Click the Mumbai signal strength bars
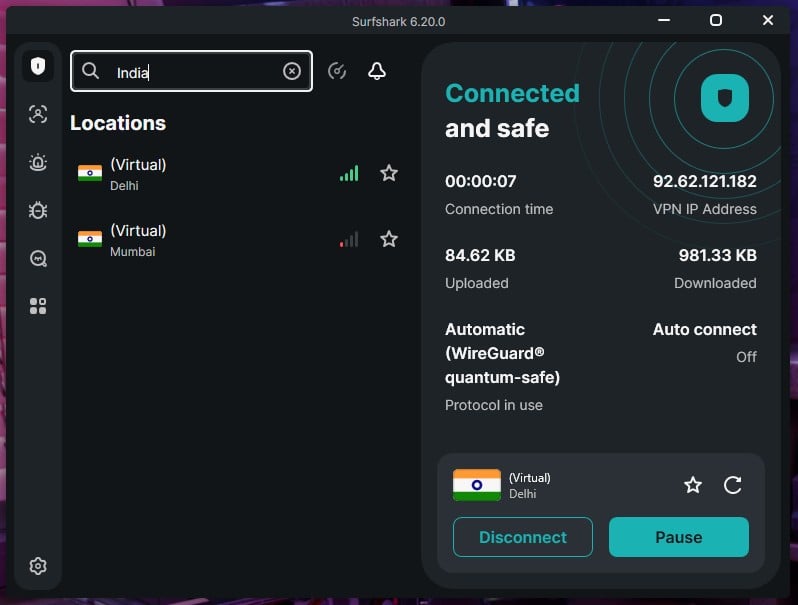Image resolution: width=798 pixels, height=605 pixels. (x=349, y=239)
